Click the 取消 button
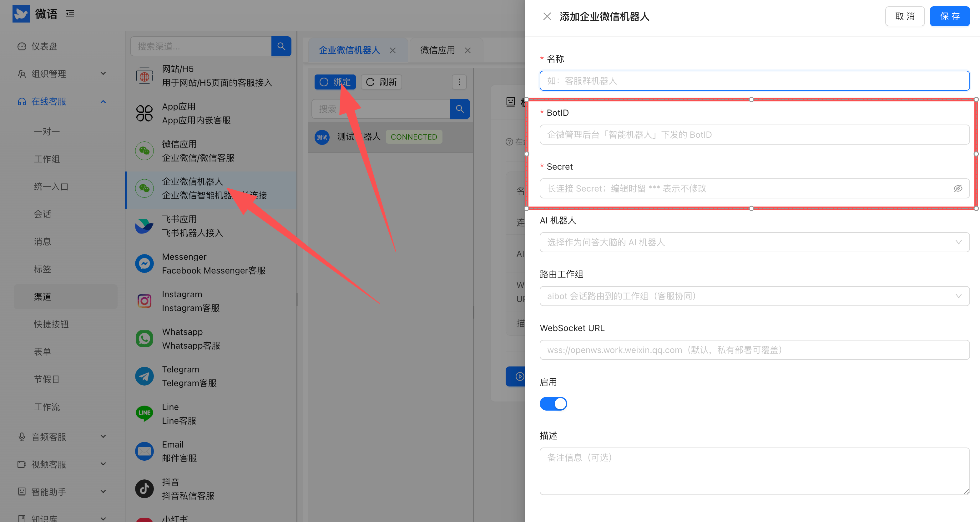 click(x=905, y=16)
